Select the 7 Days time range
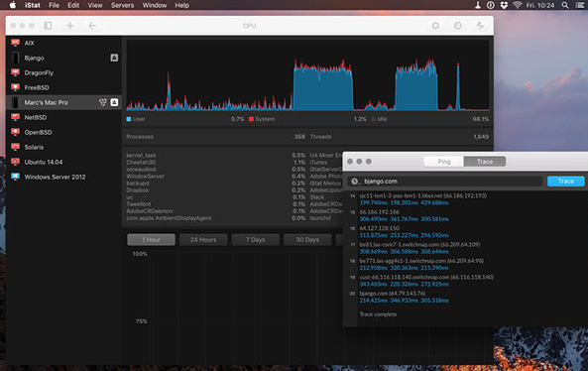Viewport: 588px width, 371px height. coord(256,240)
